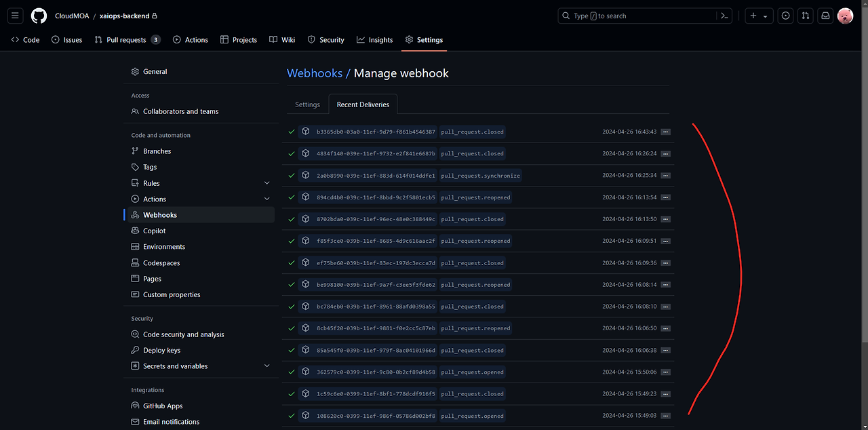Switch to the Issues tab
The image size is (868, 430).
click(66, 40)
